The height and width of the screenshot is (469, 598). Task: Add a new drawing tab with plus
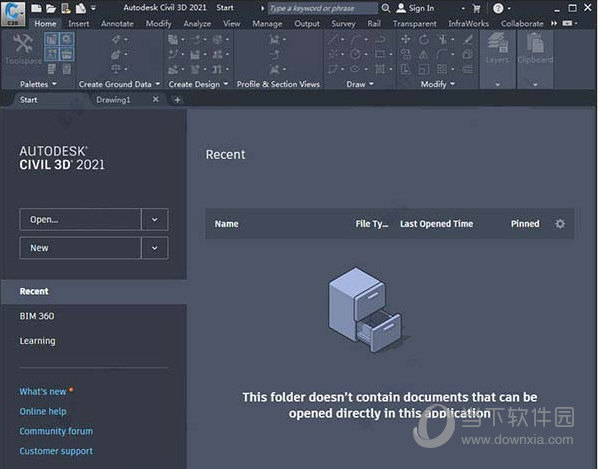[x=177, y=100]
